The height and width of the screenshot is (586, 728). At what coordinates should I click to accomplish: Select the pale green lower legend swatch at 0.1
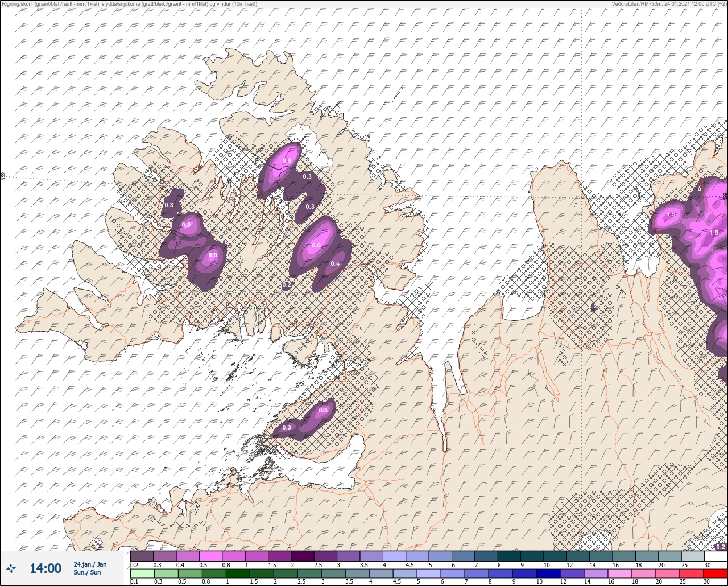click(142, 573)
